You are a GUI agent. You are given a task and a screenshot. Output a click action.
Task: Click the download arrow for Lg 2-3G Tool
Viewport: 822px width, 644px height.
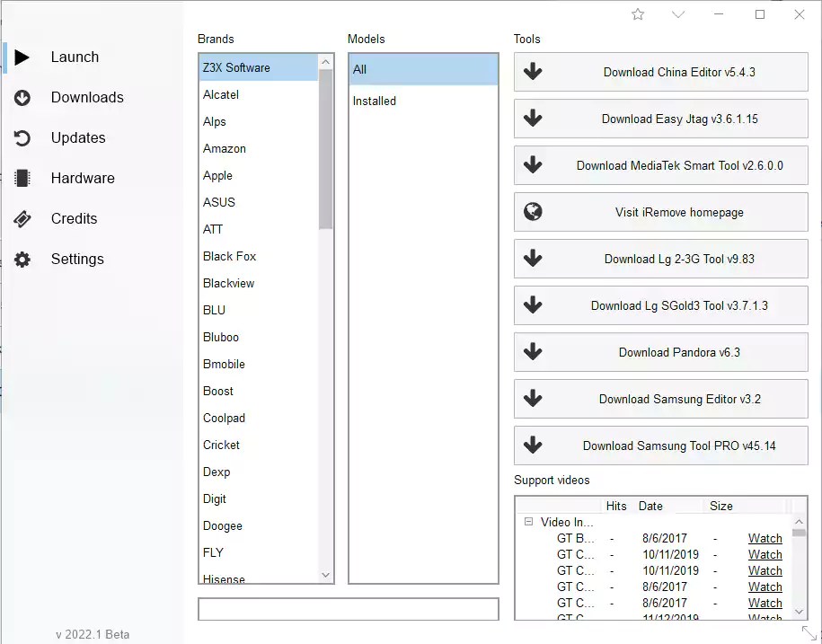coord(533,259)
